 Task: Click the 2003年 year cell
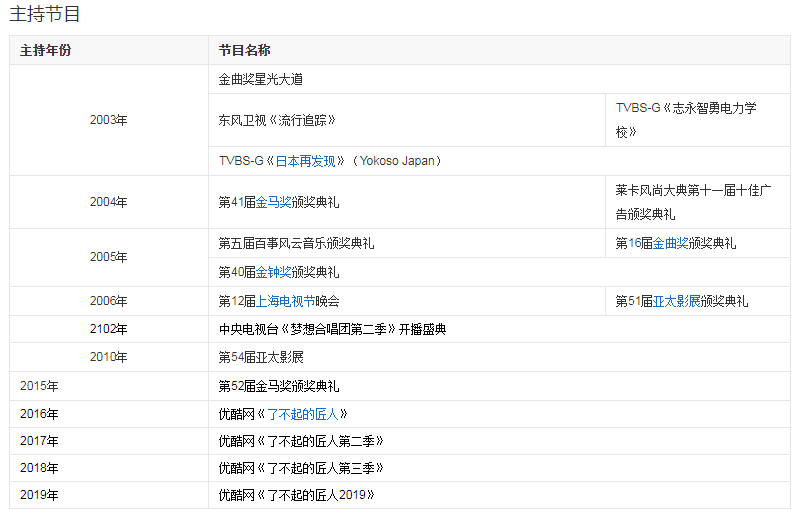[x=108, y=120]
